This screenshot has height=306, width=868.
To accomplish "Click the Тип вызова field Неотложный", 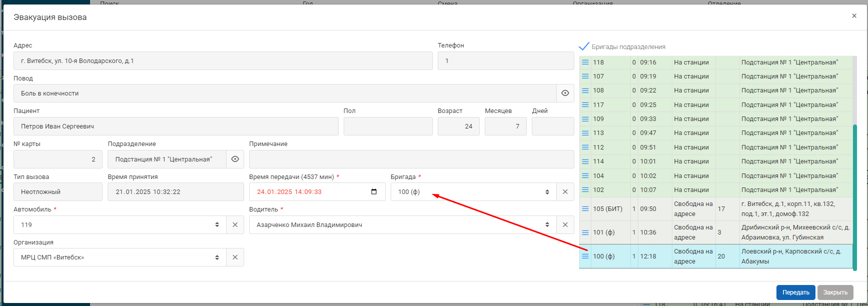I will click(x=58, y=192).
